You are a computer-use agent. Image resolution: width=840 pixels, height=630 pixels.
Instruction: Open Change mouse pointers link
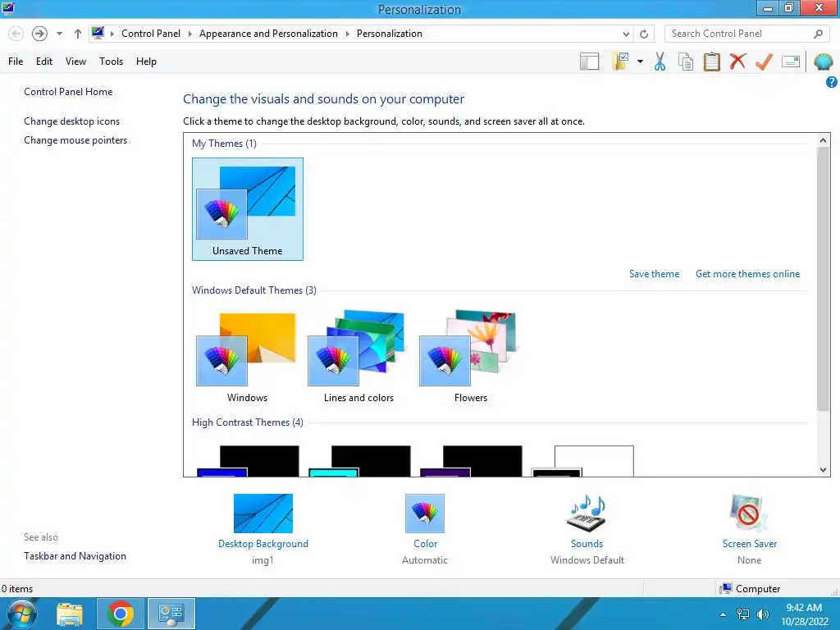point(75,140)
